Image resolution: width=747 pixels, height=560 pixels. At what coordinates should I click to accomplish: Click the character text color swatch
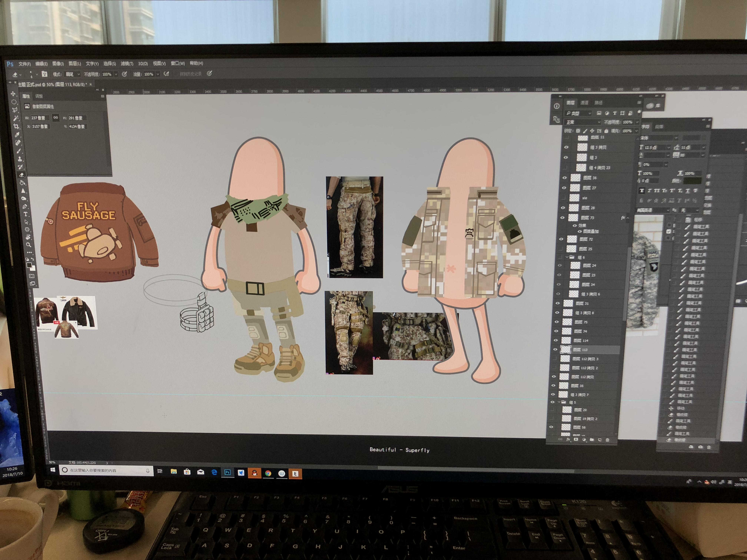693,181
